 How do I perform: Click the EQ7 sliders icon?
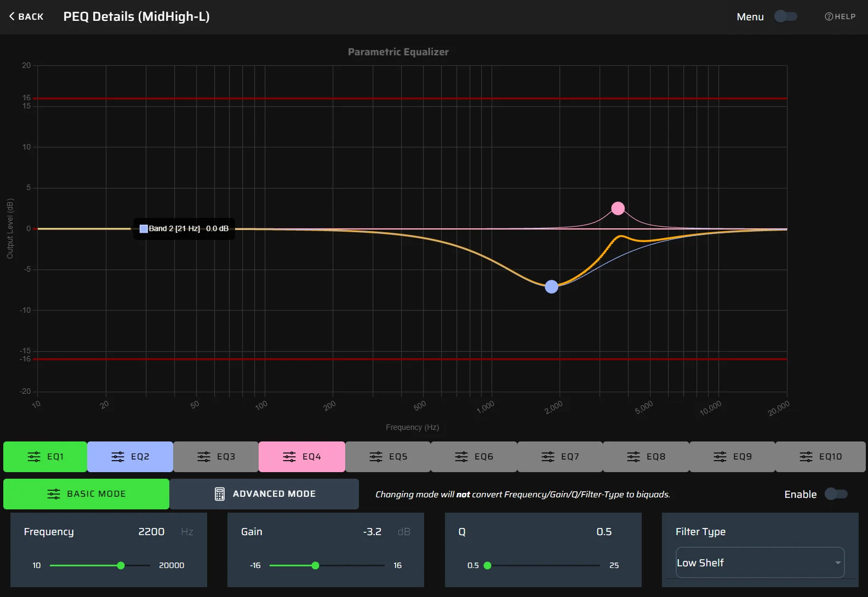point(548,457)
